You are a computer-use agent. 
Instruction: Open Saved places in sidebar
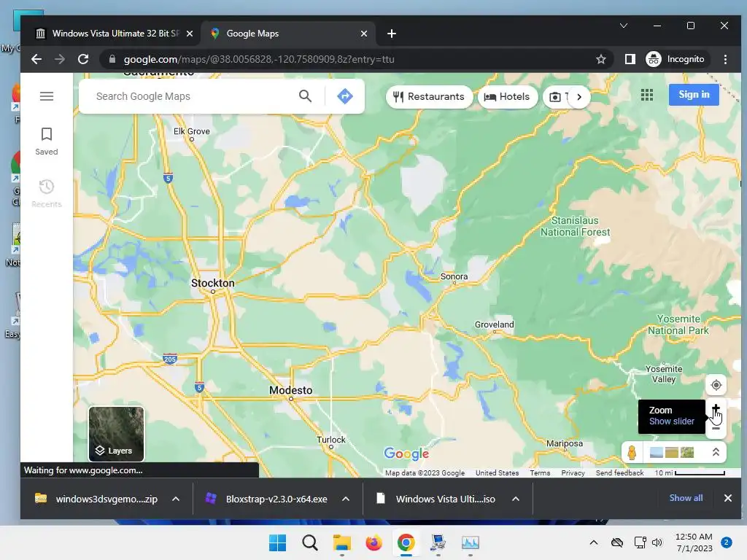46,141
